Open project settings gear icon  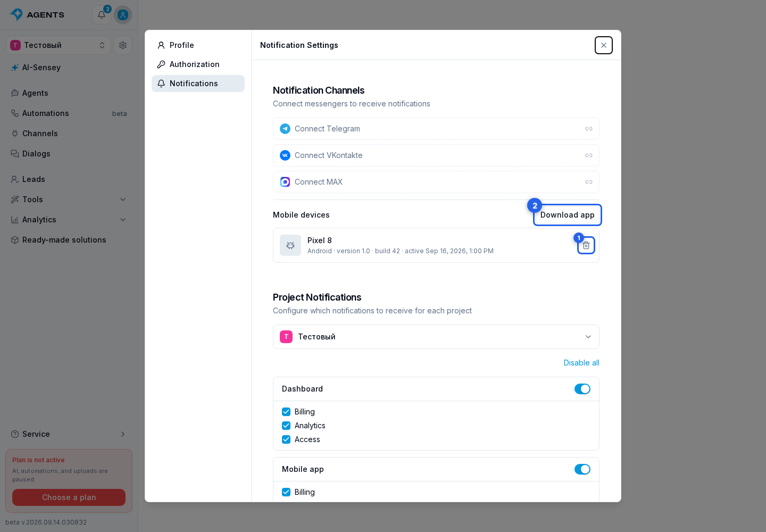click(x=123, y=45)
